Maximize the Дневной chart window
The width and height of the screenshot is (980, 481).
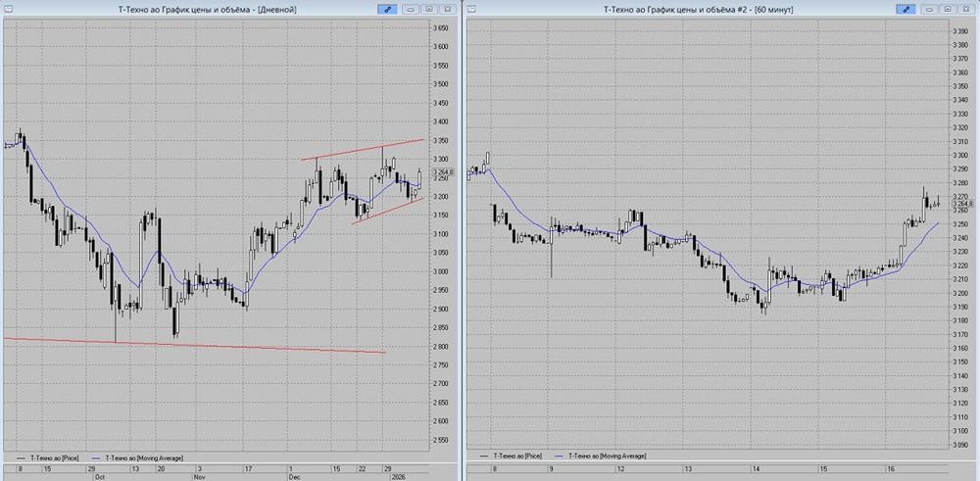(x=429, y=9)
